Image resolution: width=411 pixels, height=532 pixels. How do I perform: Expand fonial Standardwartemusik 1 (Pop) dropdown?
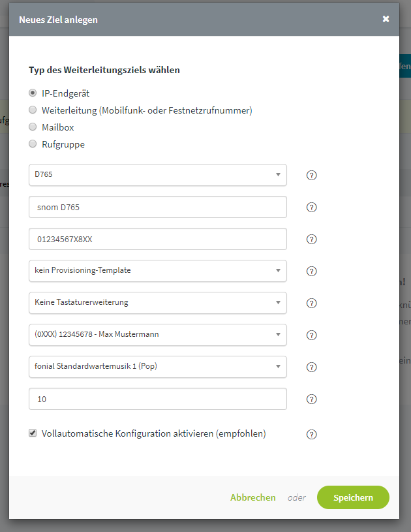click(x=158, y=367)
